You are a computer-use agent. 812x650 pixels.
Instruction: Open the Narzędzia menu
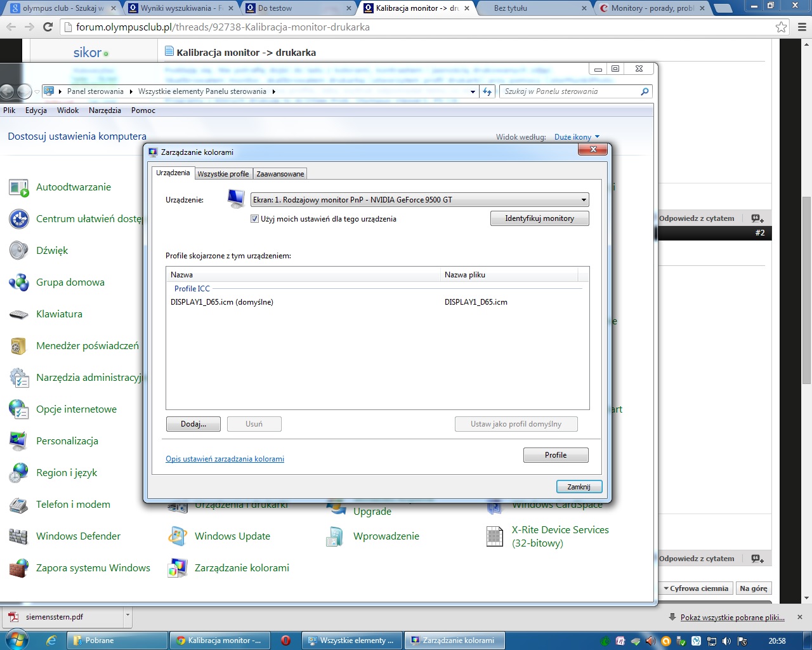pyautogui.click(x=105, y=110)
